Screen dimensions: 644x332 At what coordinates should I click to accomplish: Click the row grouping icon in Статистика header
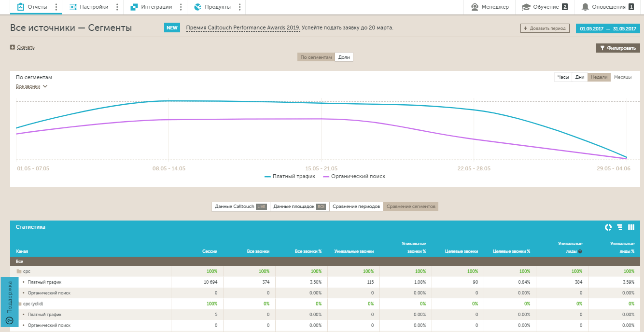[620, 227]
